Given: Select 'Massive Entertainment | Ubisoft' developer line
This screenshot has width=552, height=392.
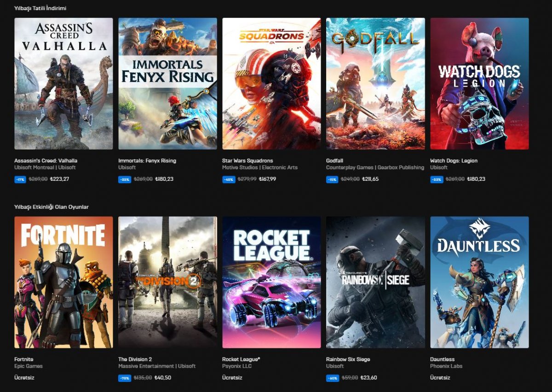Looking at the screenshot, I should pyautogui.click(x=157, y=366).
